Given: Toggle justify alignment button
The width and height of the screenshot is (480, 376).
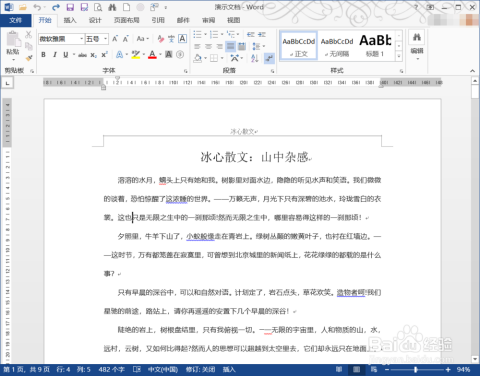Looking at the screenshot, I should click(230, 46).
